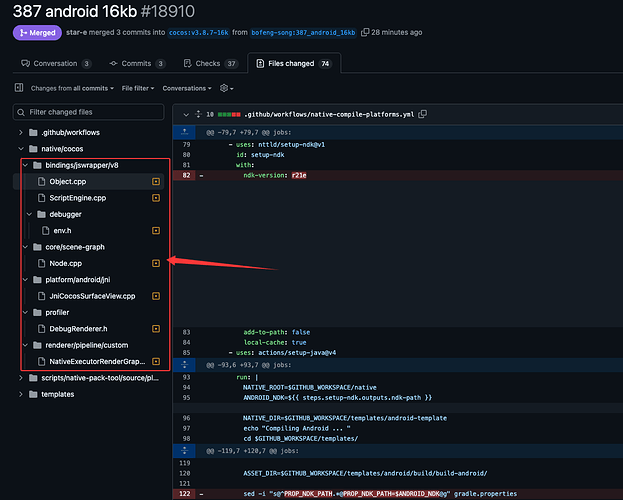This screenshot has height=500, width=623.
Task: Open the bofeng-song:387_android_16kb branch link
Action: [x=303, y=33]
